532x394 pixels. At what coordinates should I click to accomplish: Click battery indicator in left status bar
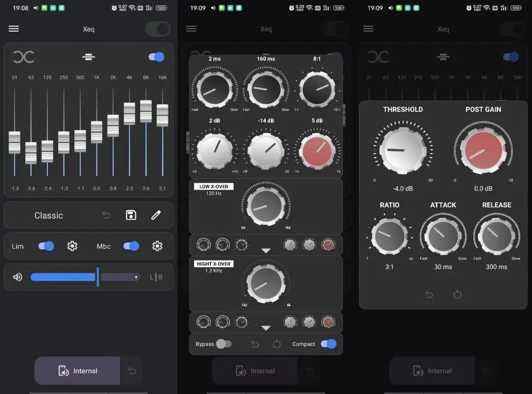tap(162, 8)
